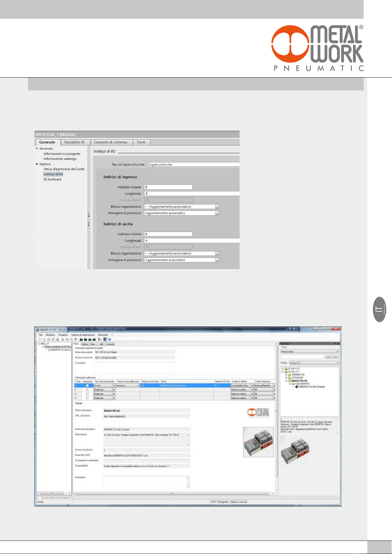Toggle Autosense checkbox for port 1
Image resolution: width=392 pixels, height=554 pixels.
tap(87, 386)
